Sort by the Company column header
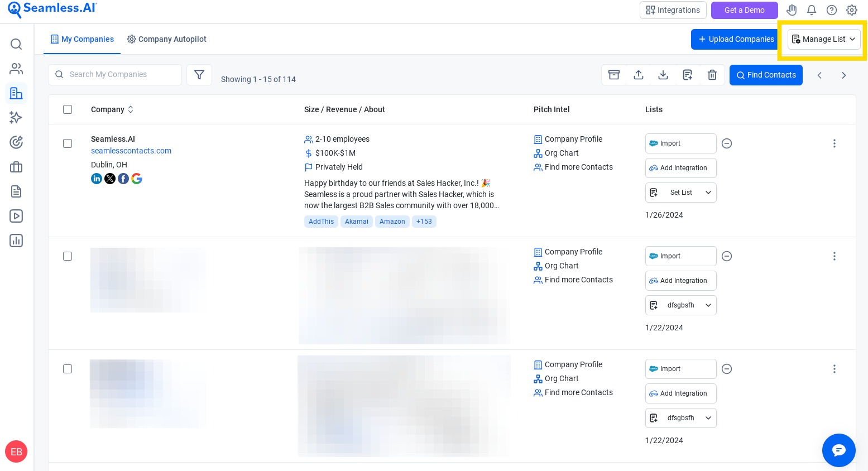868x471 pixels. tap(112, 109)
